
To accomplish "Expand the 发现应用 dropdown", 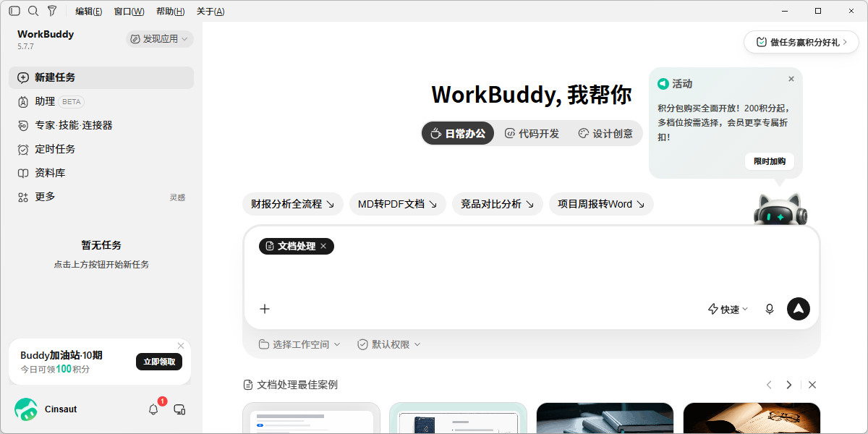I will coord(159,39).
